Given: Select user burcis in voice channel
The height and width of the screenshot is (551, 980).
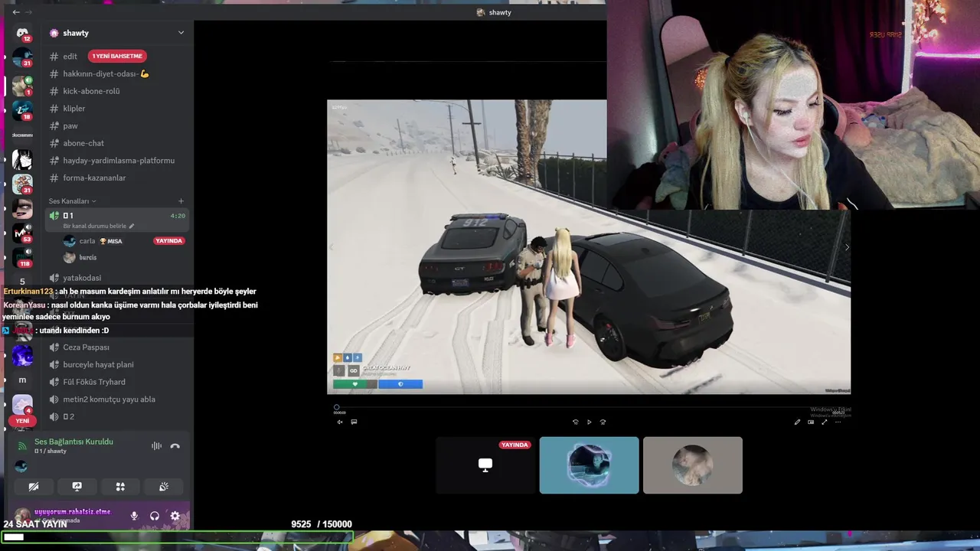Looking at the screenshot, I should pos(80,257).
